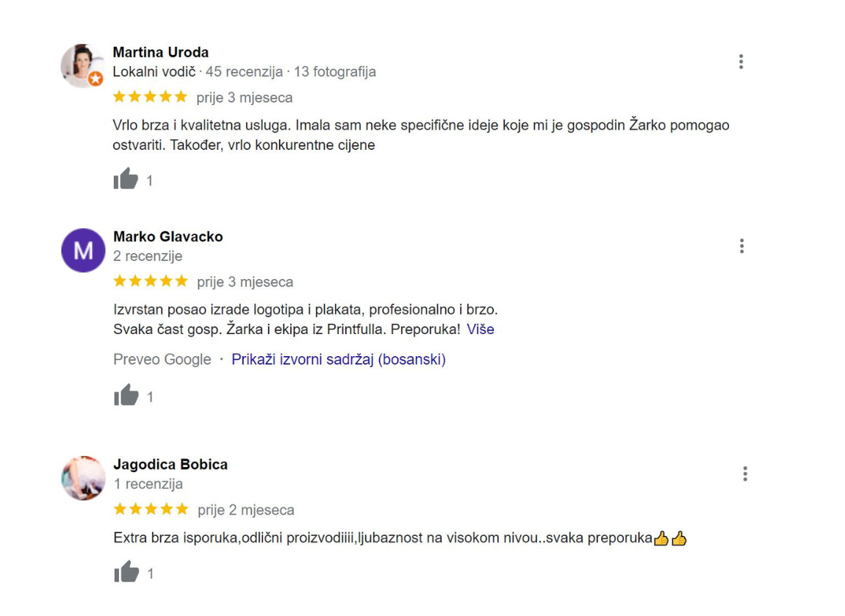View Marko Glavacko's 2 recenzije
Image resolution: width=845 pixels, height=616 pixels.
(148, 256)
